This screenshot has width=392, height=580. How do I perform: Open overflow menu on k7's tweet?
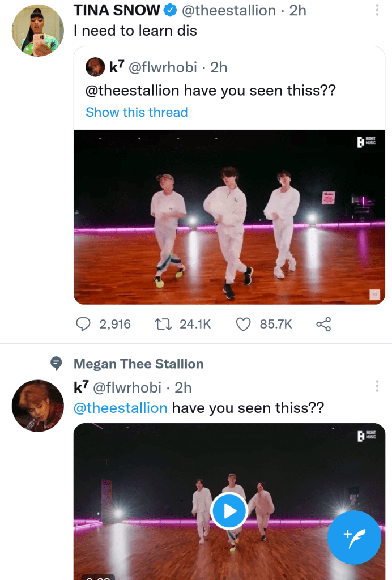click(x=377, y=387)
